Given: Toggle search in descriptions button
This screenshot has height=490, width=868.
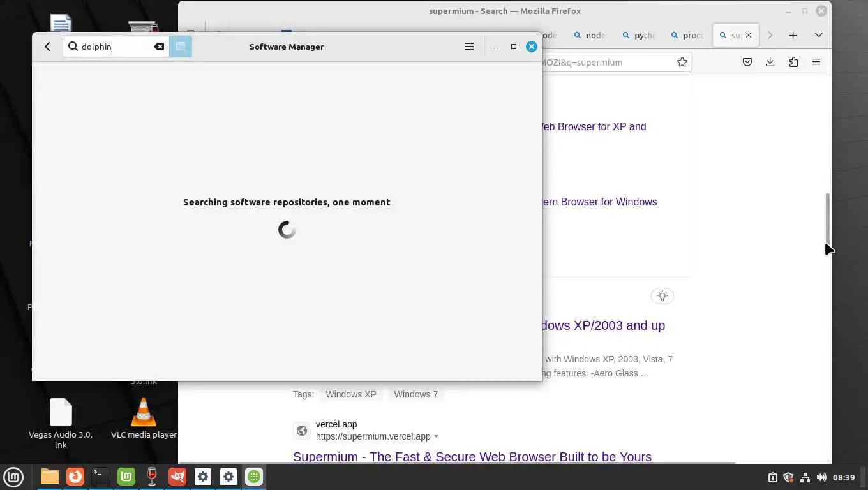Looking at the screenshot, I should (181, 47).
